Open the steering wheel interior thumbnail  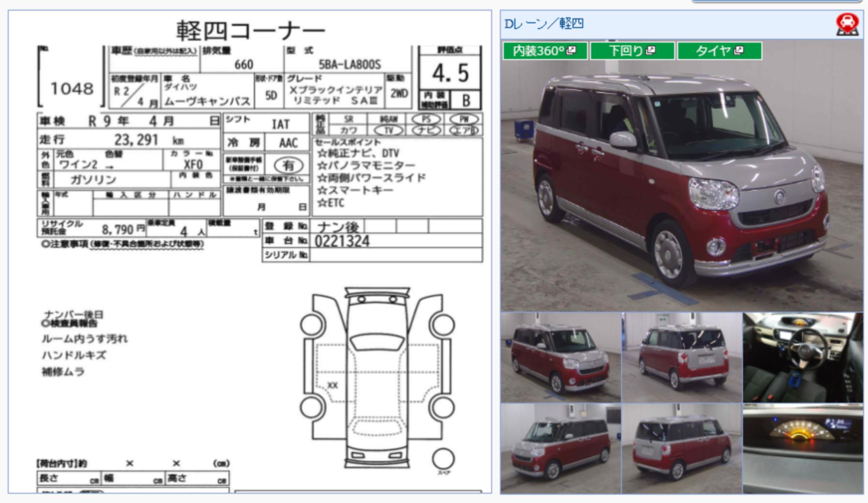pos(803,357)
